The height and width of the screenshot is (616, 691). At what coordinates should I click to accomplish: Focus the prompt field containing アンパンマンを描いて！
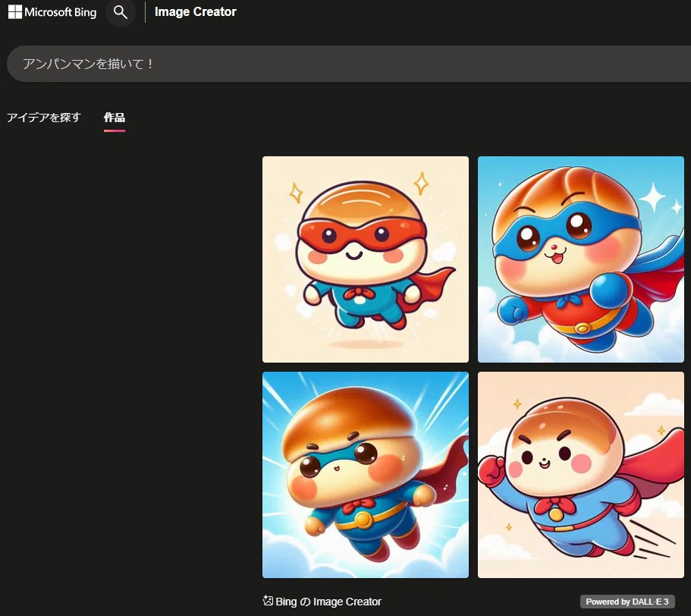[x=349, y=64]
